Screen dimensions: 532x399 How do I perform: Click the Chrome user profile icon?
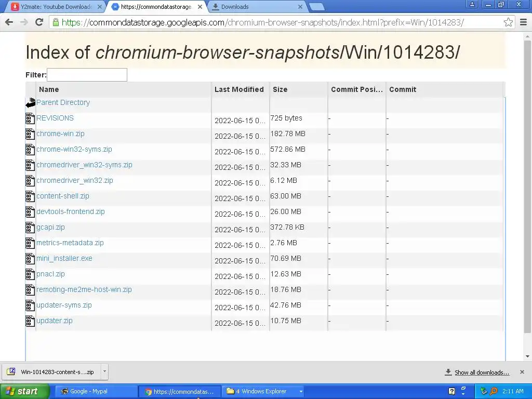point(472,4)
